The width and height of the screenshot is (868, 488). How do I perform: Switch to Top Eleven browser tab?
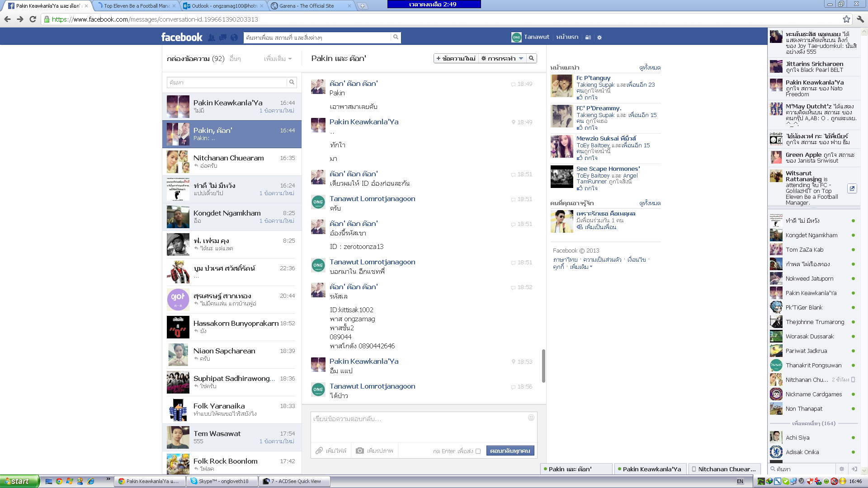137,6
